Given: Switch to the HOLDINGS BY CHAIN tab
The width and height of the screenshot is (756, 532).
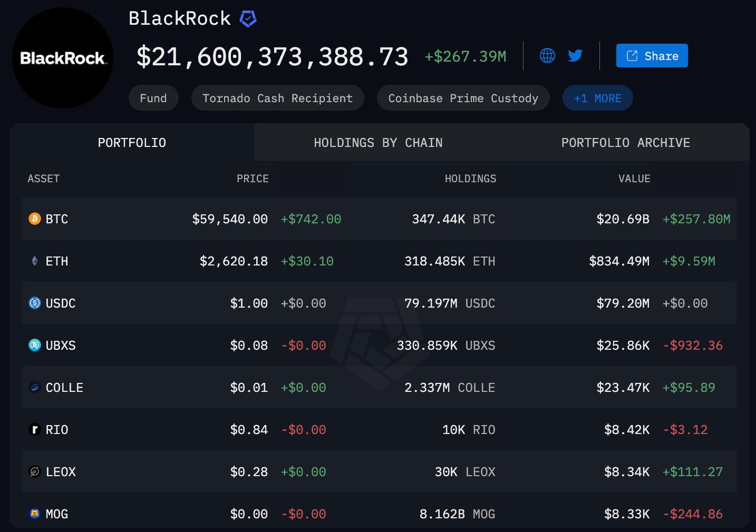Looking at the screenshot, I should pyautogui.click(x=378, y=143).
